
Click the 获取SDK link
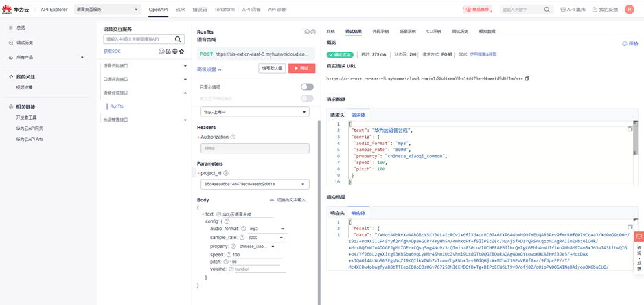[x=112, y=52]
